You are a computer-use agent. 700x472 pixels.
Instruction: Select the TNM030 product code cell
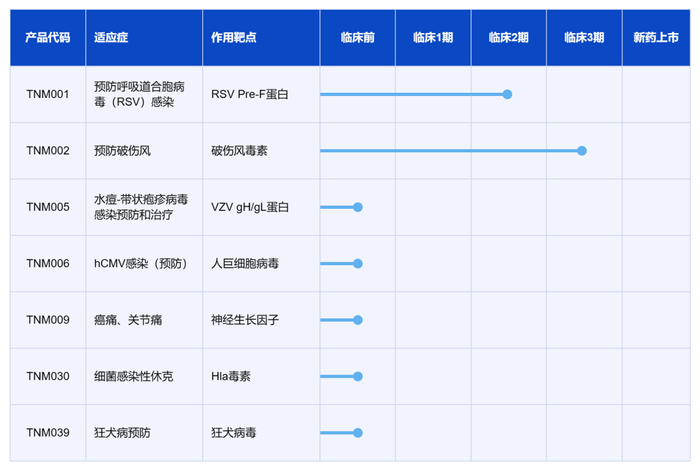[48, 376]
